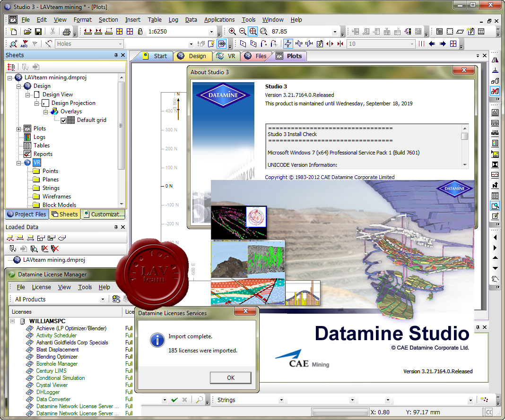Close the About Studio 3 dialog
Screen dimensions: 505x420
coord(464,70)
